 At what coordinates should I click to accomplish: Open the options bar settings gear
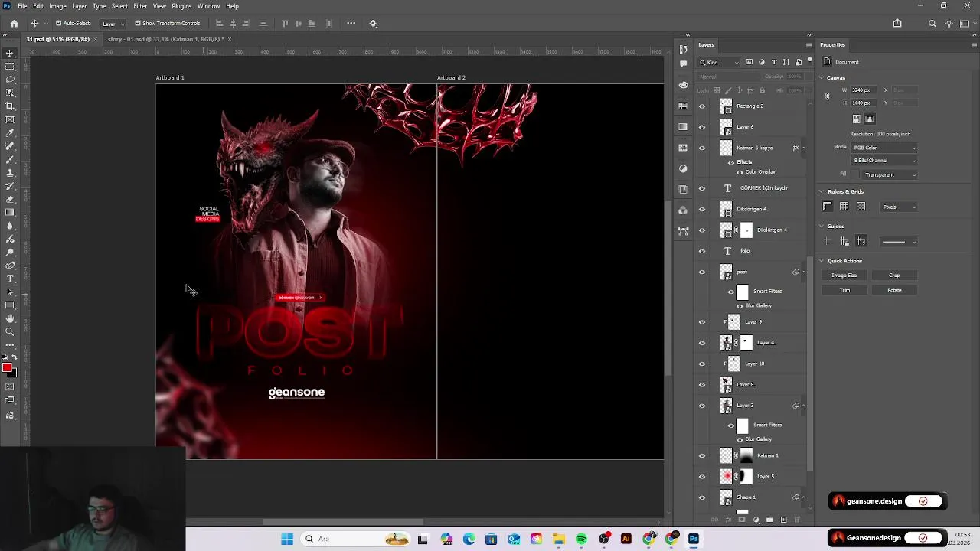373,24
